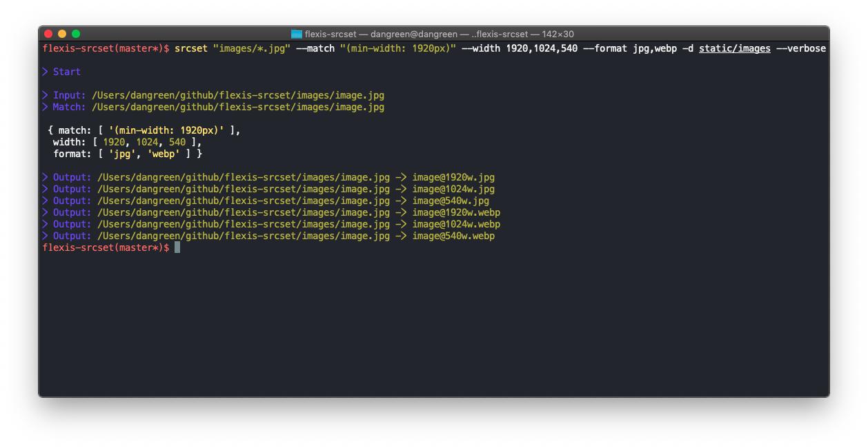Click the folder icon in title bar

297,34
